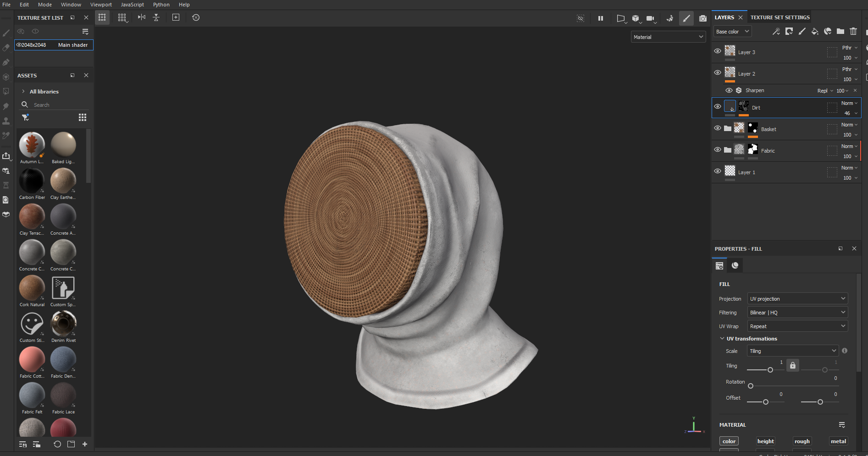868x456 pixels.
Task: Click the camera screenshot icon in the viewport toolbar
Action: click(x=702, y=18)
